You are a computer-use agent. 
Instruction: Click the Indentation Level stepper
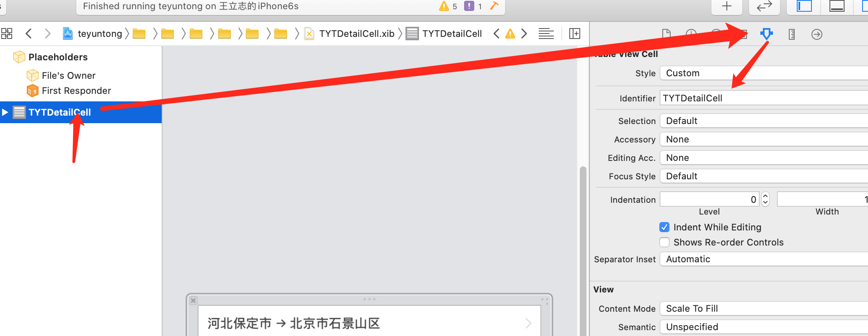[x=765, y=199]
